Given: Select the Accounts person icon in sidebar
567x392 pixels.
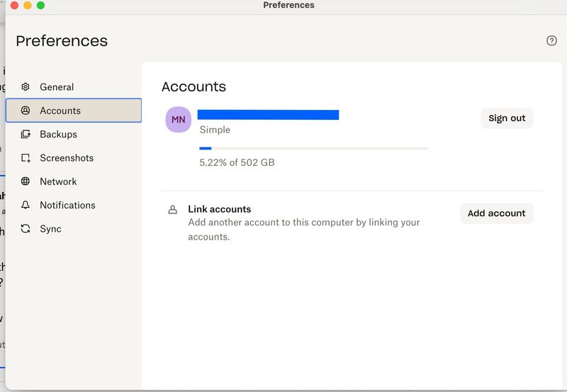Looking at the screenshot, I should [26, 111].
